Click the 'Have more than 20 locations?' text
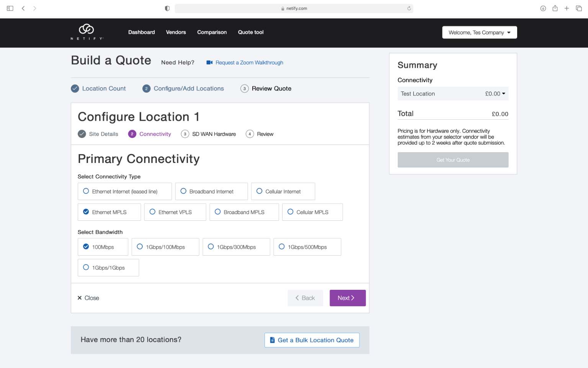The height and width of the screenshot is (368, 588). click(131, 340)
